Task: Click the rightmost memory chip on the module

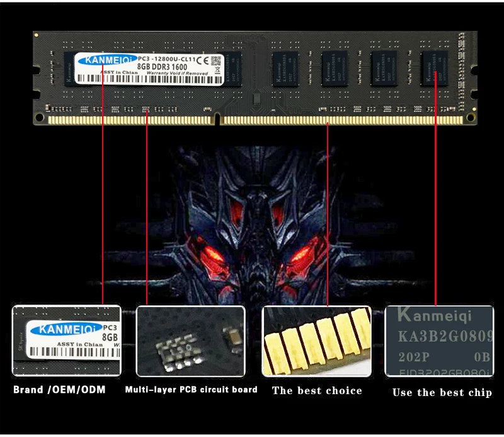Action: point(434,68)
